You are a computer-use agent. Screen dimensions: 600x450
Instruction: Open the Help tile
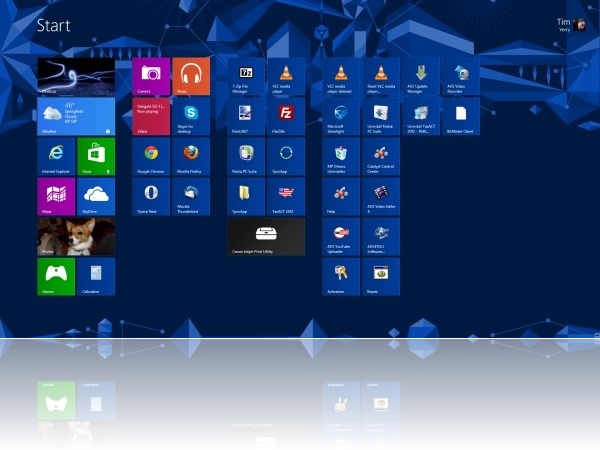[341, 197]
